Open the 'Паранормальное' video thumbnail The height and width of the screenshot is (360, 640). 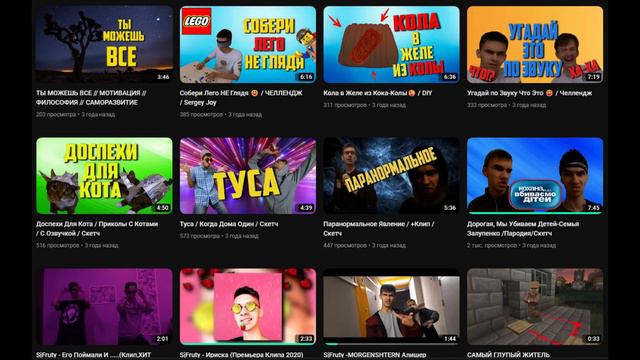pyautogui.click(x=391, y=176)
